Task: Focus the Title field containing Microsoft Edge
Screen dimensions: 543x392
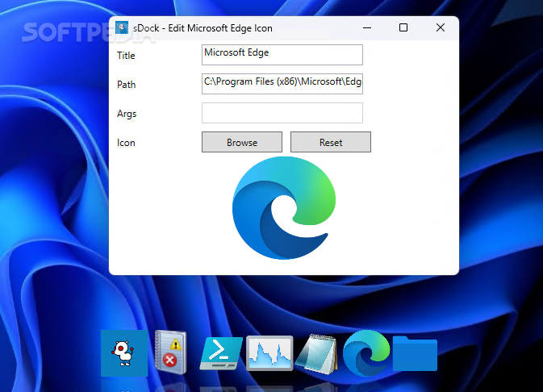Action: click(282, 55)
